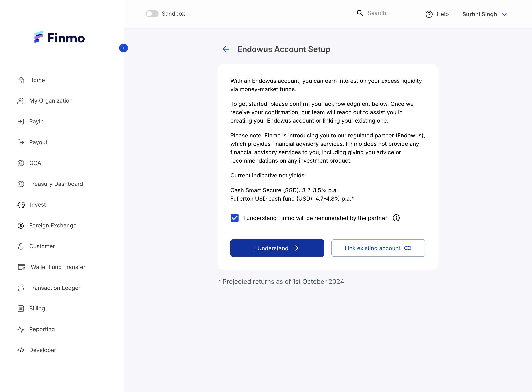Open the Treasury Dashboard menu item
Image resolution: width=532 pixels, height=392 pixels.
click(x=50, y=184)
